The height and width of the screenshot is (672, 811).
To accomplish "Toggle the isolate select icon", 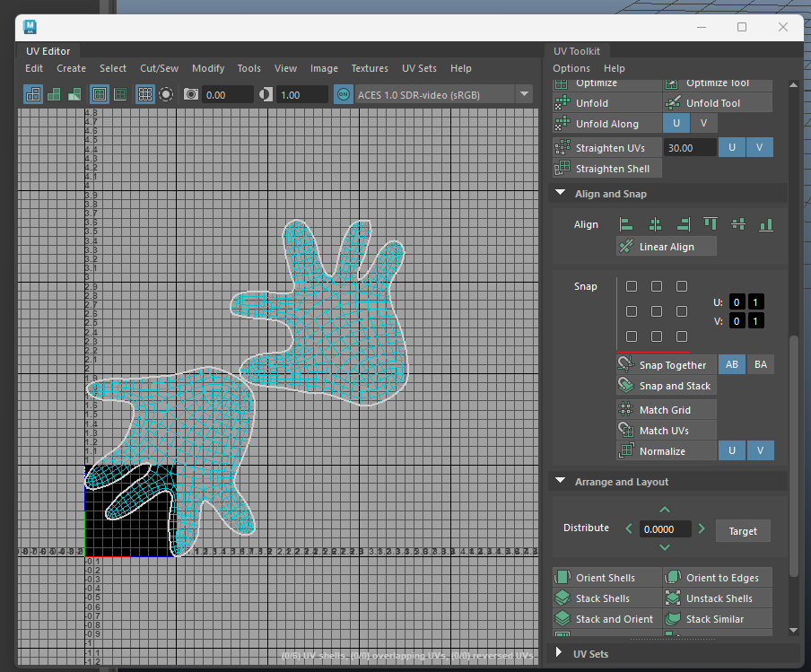I will (x=166, y=95).
